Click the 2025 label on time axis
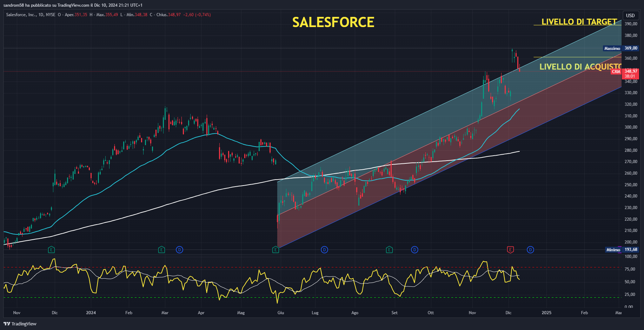This screenshot has height=330, width=644. click(546, 313)
